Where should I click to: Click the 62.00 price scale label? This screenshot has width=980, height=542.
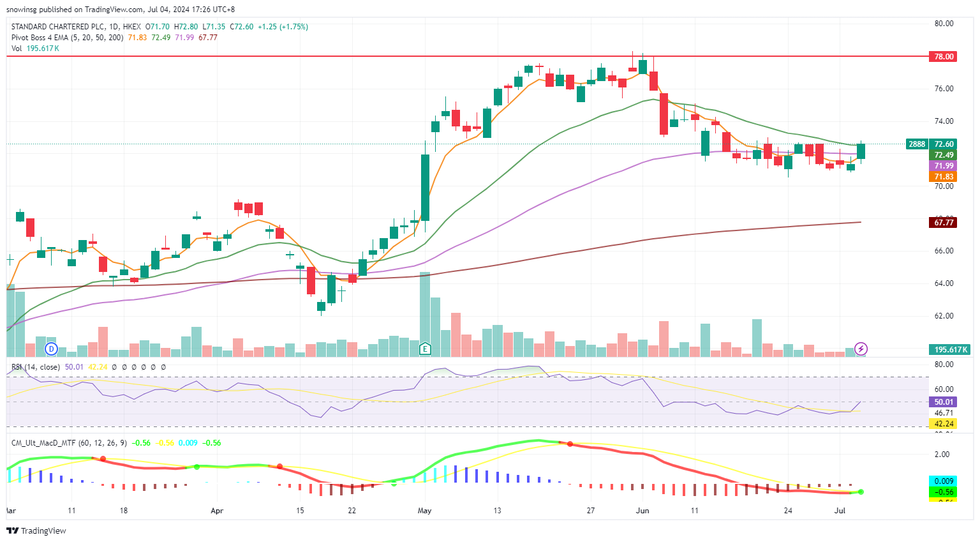(944, 316)
